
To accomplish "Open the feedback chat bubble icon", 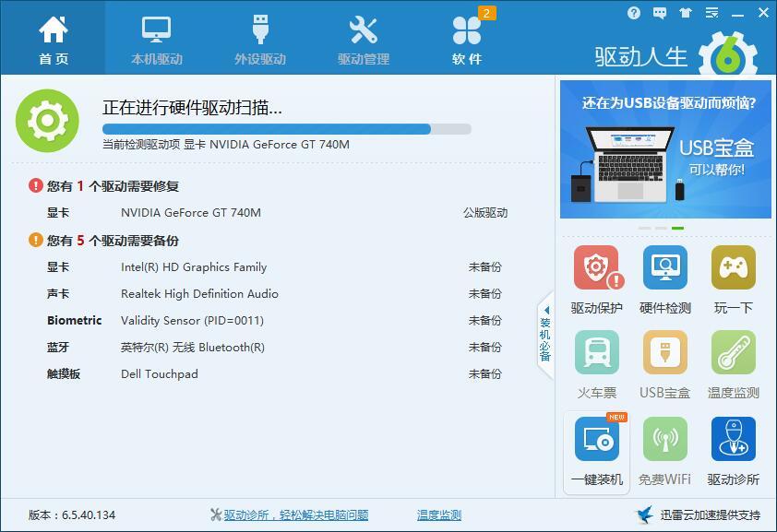I will [x=660, y=13].
